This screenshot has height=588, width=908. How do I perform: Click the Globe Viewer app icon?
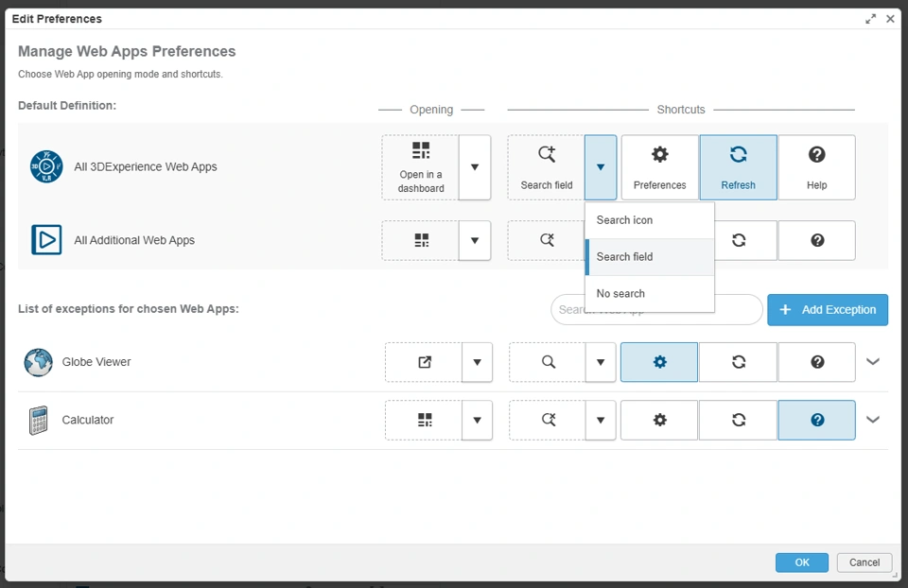coord(38,362)
